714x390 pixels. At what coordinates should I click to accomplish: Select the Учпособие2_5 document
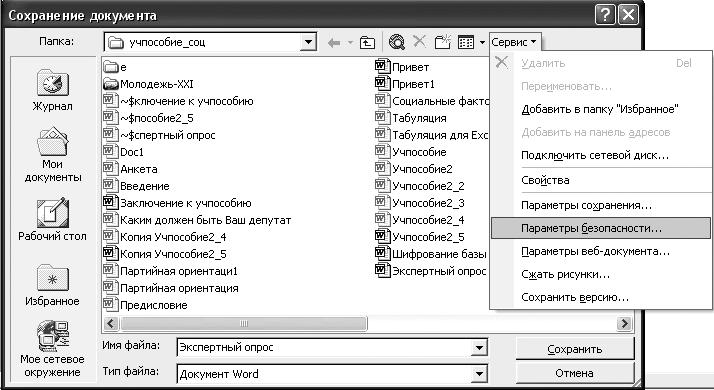click(420, 237)
